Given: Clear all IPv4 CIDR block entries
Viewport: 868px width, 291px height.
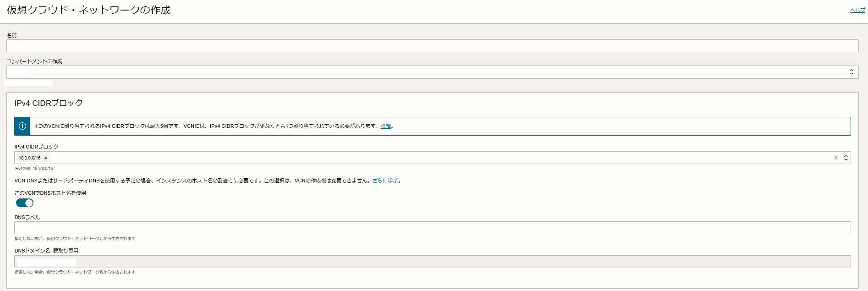Looking at the screenshot, I should pos(836,158).
